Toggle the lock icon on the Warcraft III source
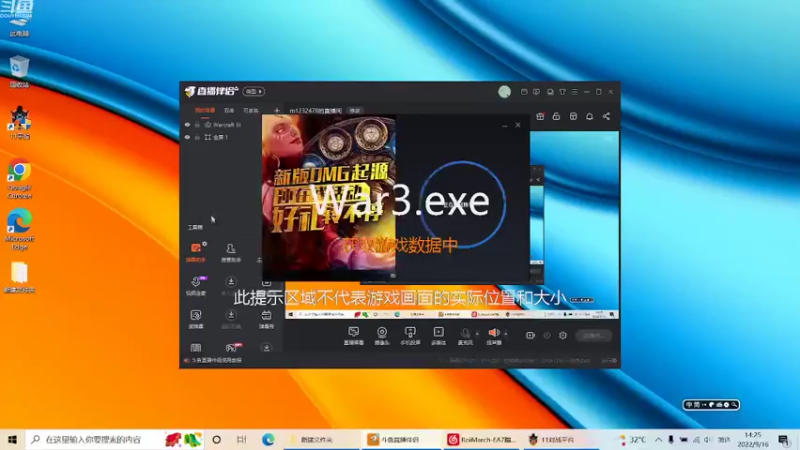Image resolution: width=800 pixels, height=450 pixels. 197,124
